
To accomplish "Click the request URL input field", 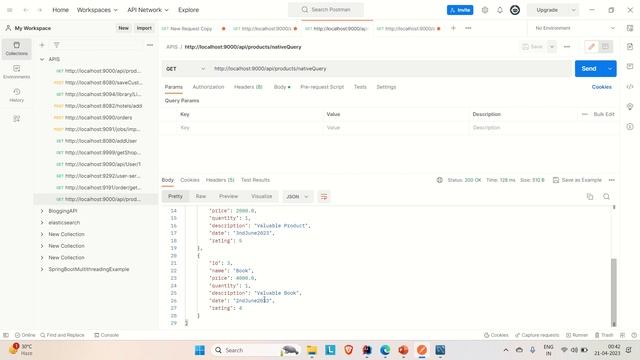I will click(391, 69).
